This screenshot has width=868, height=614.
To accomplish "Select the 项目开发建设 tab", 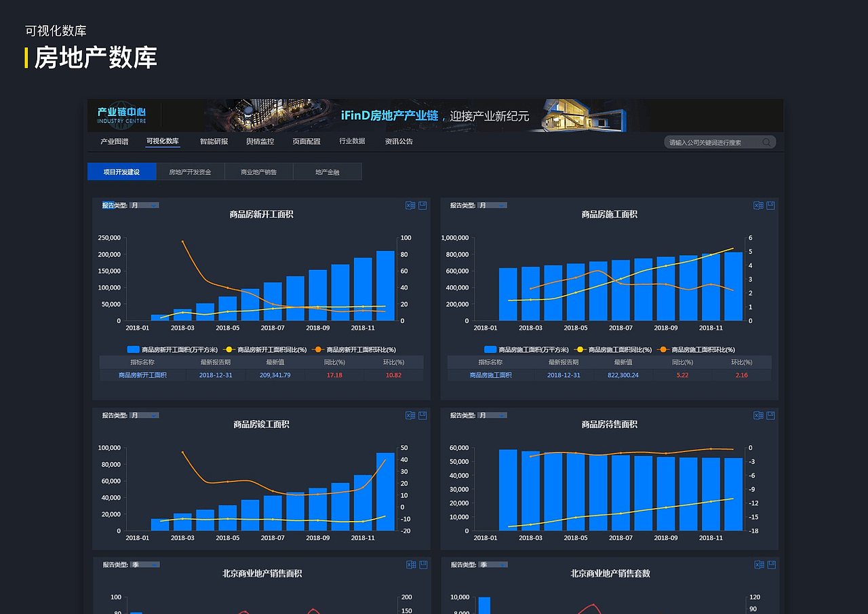I will [x=122, y=172].
